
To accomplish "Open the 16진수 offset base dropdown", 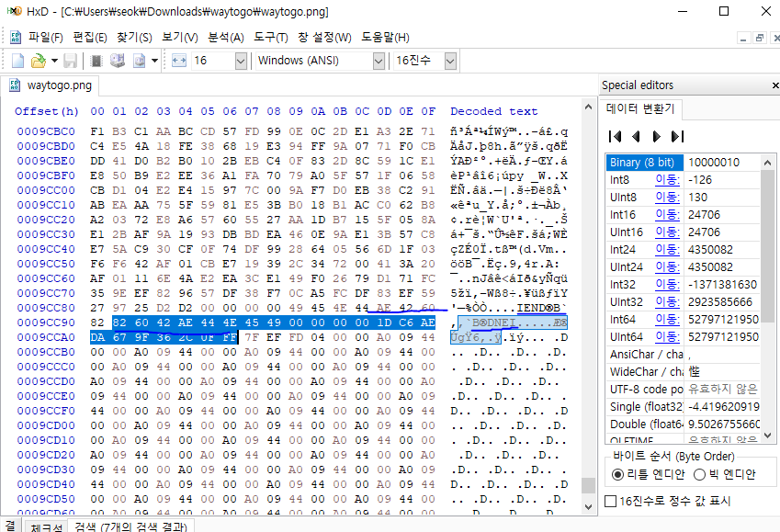I will point(450,61).
